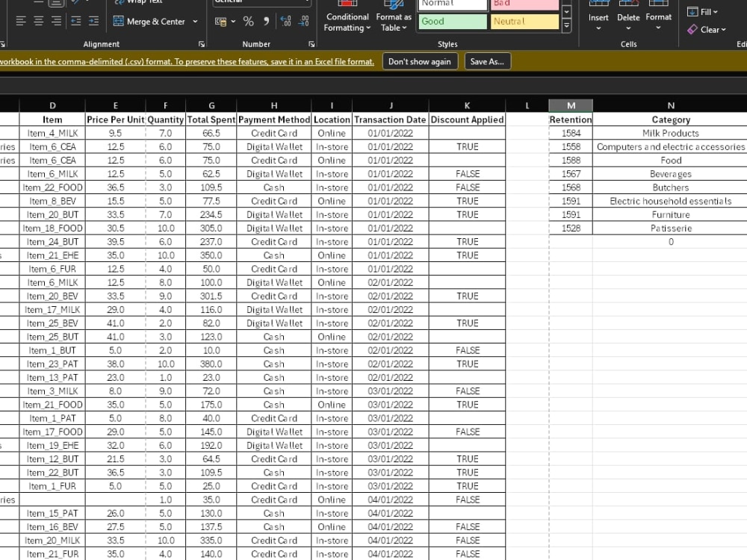747x560 pixels.
Task: Show next row of cell styles
Action: pos(566,11)
